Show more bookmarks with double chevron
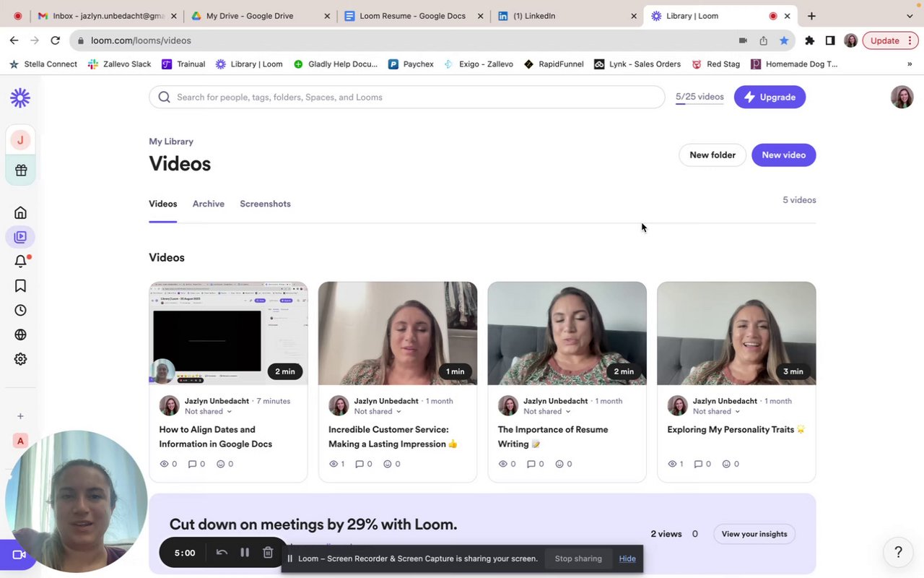This screenshot has height=578, width=924. click(x=910, y=64)
